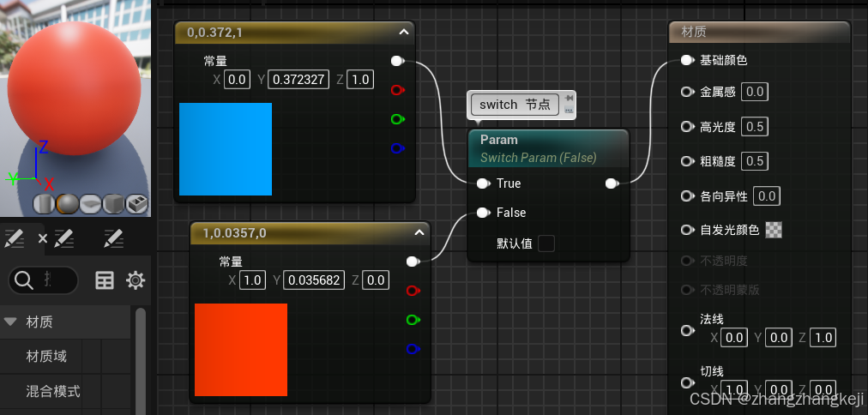868x415 pixels.
Task: Click red channel pin of orange constant node
Action: pos(413,291)
